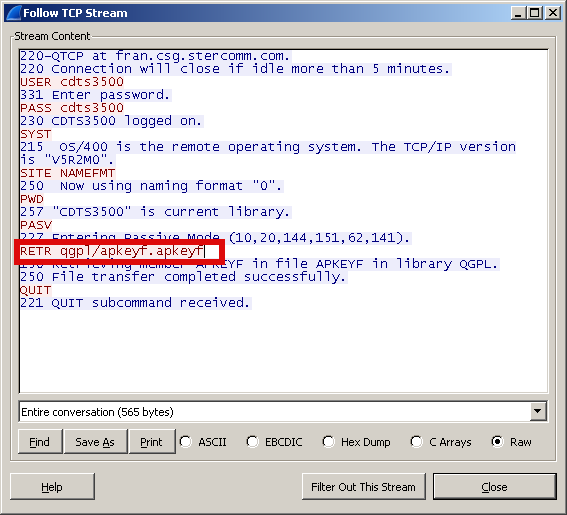Click the 'PASV' command line
Image resolution: width=567 pixels, height=515 pixels.
36,225
